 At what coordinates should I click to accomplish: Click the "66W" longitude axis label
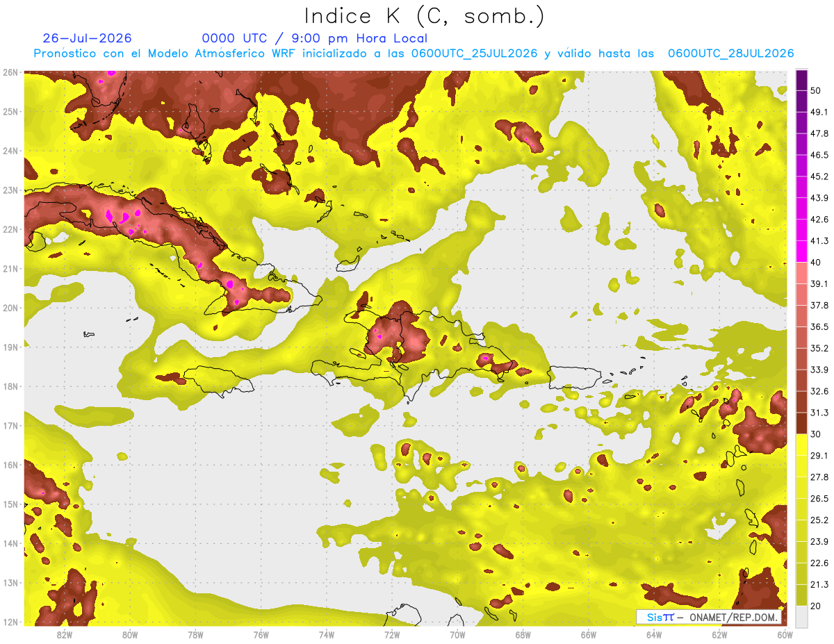589,634
